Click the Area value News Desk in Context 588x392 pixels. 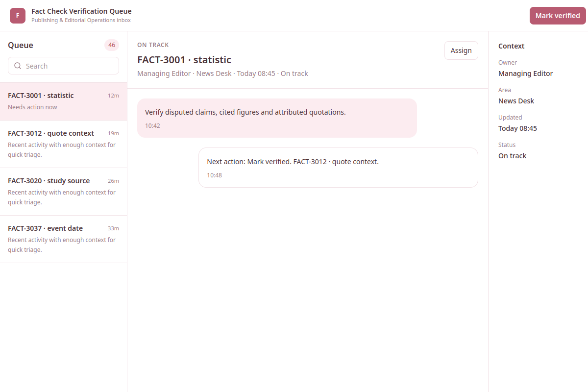(x=516, y=101)
